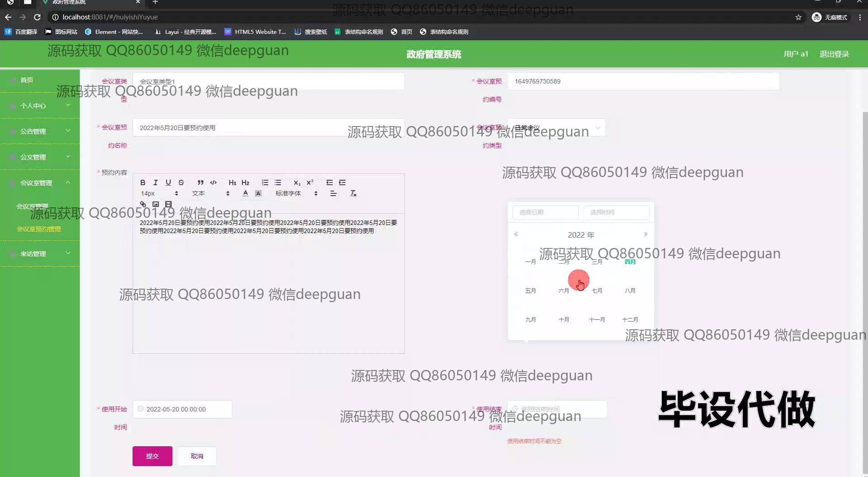The height and width of the screenshot is (477, 868).
Task: Open the 标准字体 font family dropdown
Action: coord(296,193)
